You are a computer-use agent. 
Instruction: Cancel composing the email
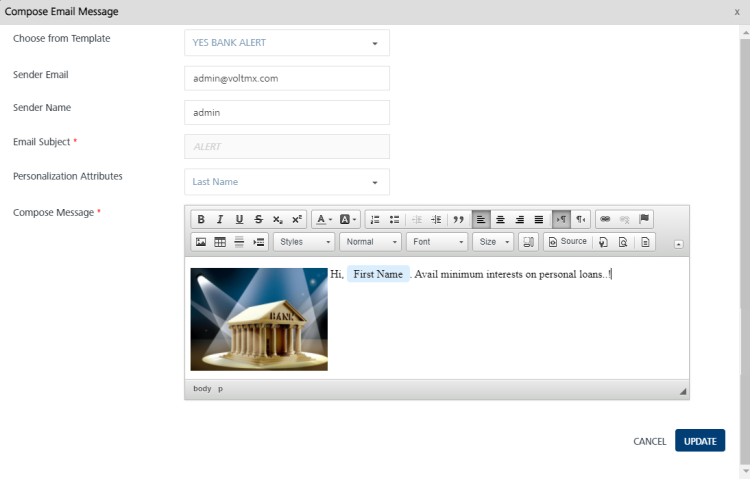650,441
